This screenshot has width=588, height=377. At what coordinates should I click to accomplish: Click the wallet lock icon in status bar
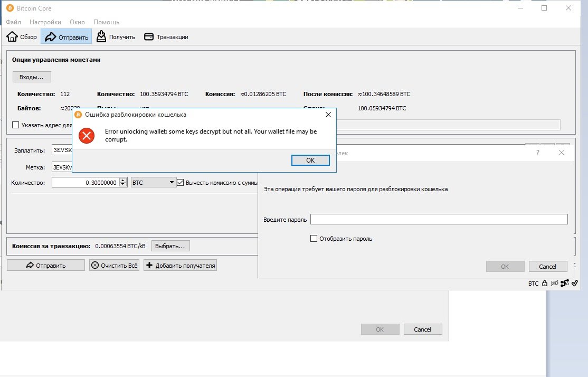[x=545, y=283]
